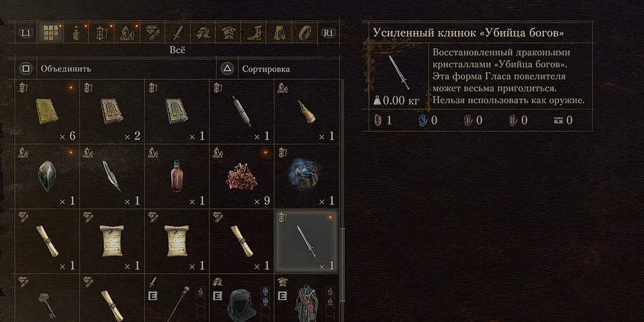Cycle categories right with the R1 button
The height and width of the screenshot is (322, 644).
328,33
